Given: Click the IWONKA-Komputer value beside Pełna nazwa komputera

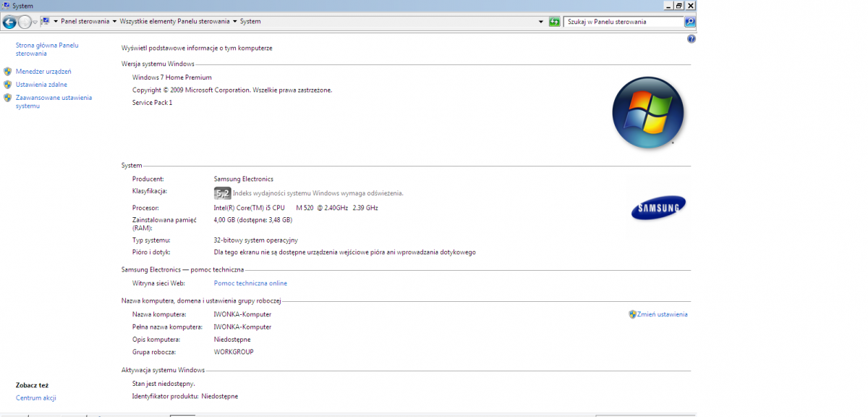Looking at the screenshot, I should pos(242,327).
